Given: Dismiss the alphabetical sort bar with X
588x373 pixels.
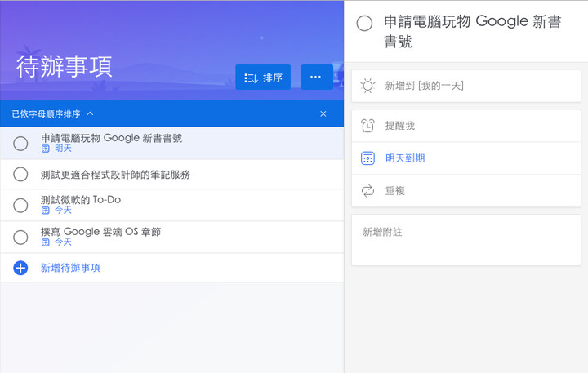Looking at the screenshot, I should 323,114.
